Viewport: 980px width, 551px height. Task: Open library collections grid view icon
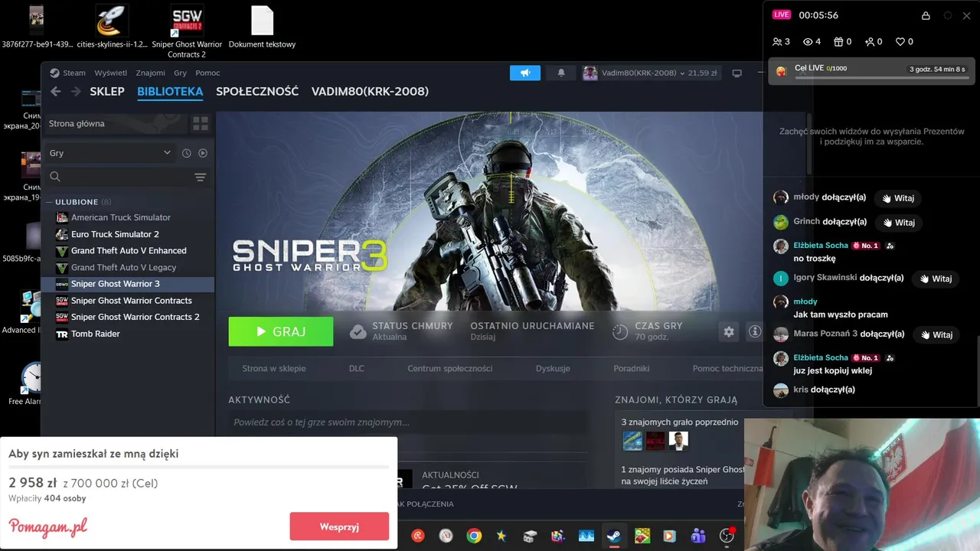click(201, 123)
